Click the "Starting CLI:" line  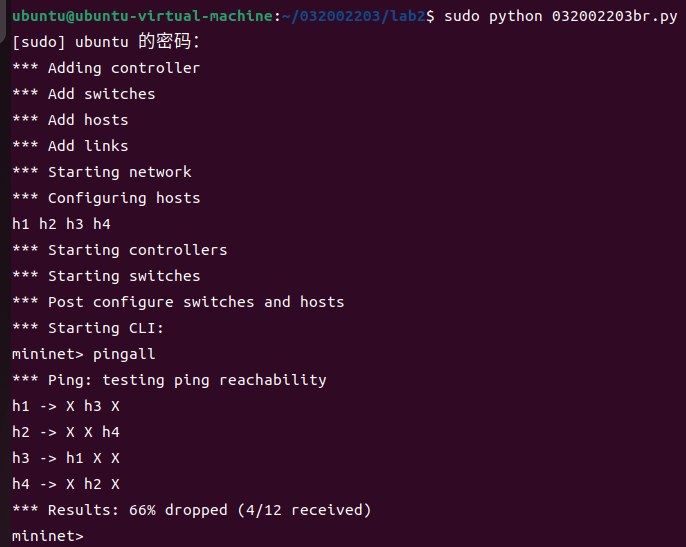[x=88, y=328]
